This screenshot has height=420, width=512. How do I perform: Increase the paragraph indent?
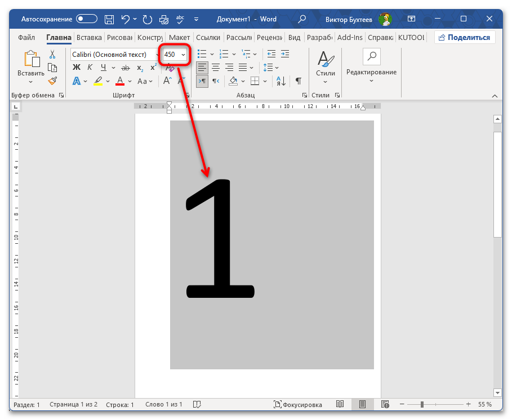pos(286,54)
